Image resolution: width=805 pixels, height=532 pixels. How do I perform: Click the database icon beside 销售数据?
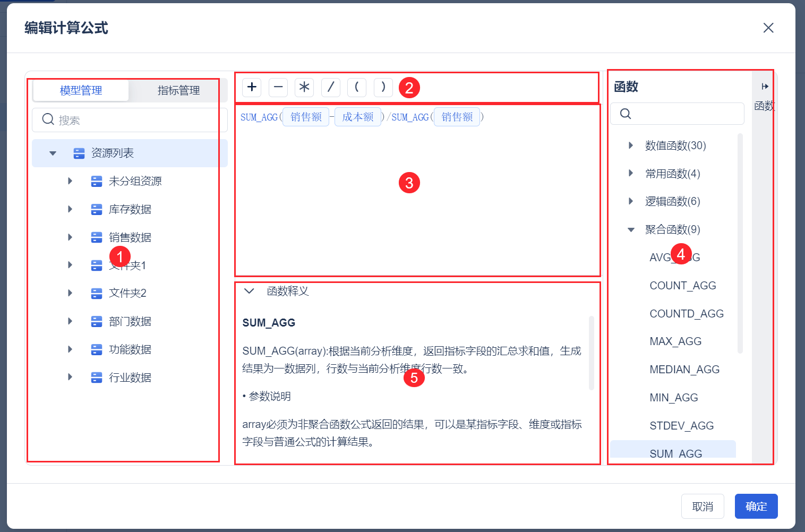coord(96,237)
